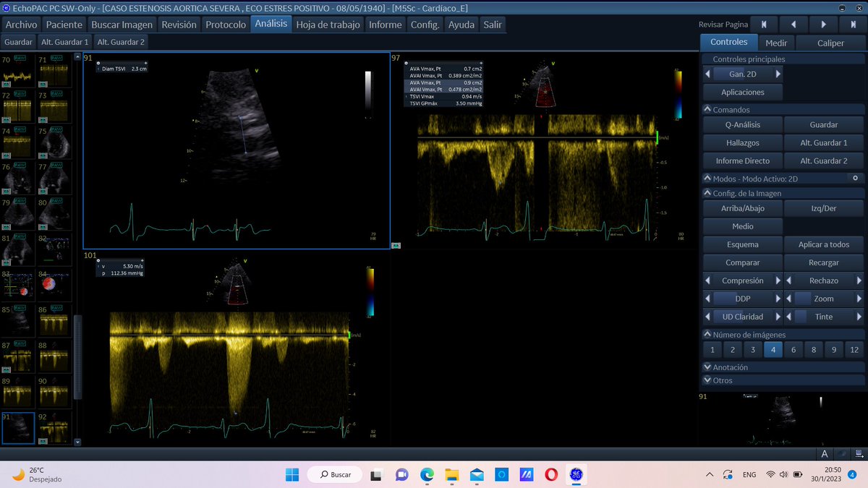Increase Tinte with right arrow

[x=859, y=317]
